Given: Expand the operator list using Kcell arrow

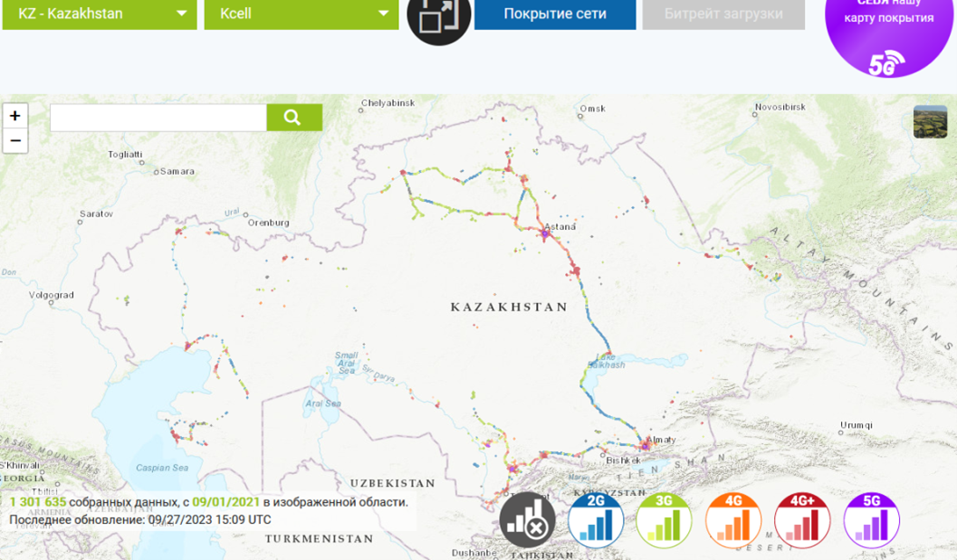Looking at the screenshot, I should point(383,14).
